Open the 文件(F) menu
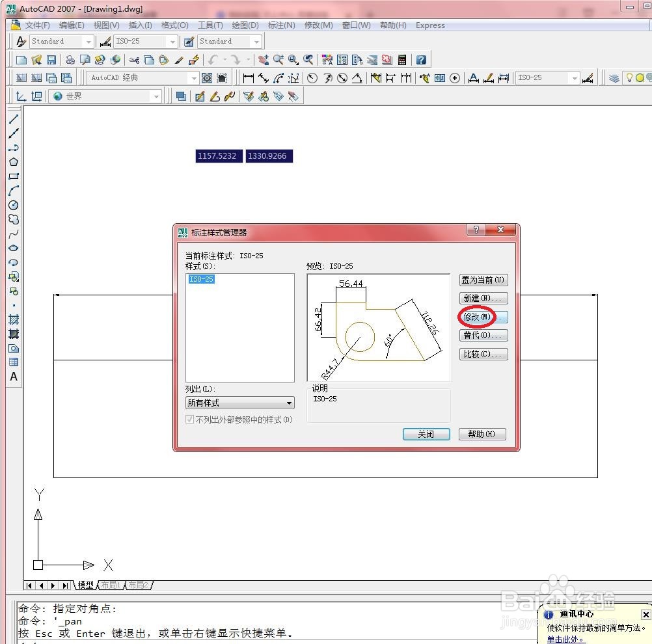This screenshot has height=644, width=652. [x=37, y=25]
